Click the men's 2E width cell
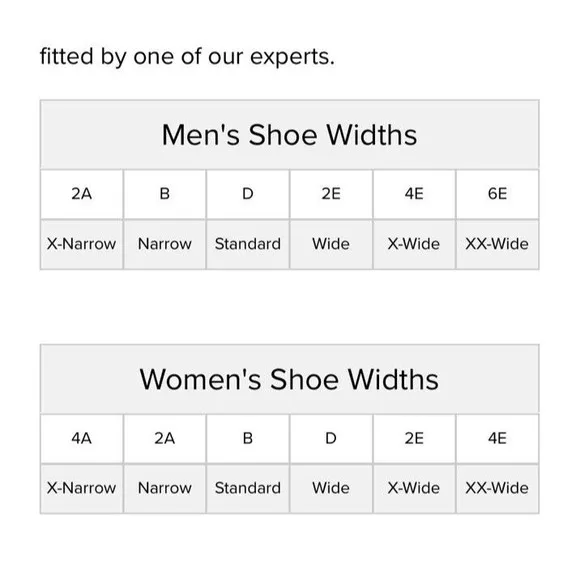This screenshot has height=580, width=580. pos(331,194)
